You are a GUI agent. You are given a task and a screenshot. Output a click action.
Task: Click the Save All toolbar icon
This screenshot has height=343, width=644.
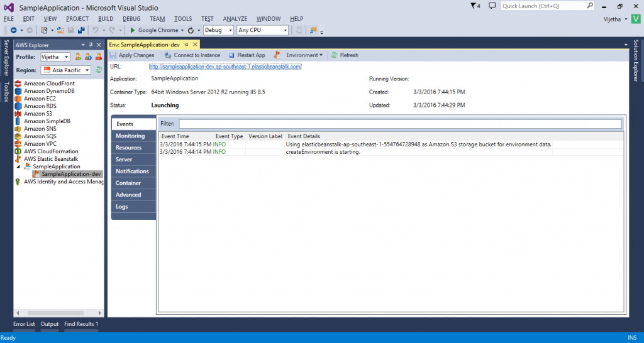coord(80,30)
